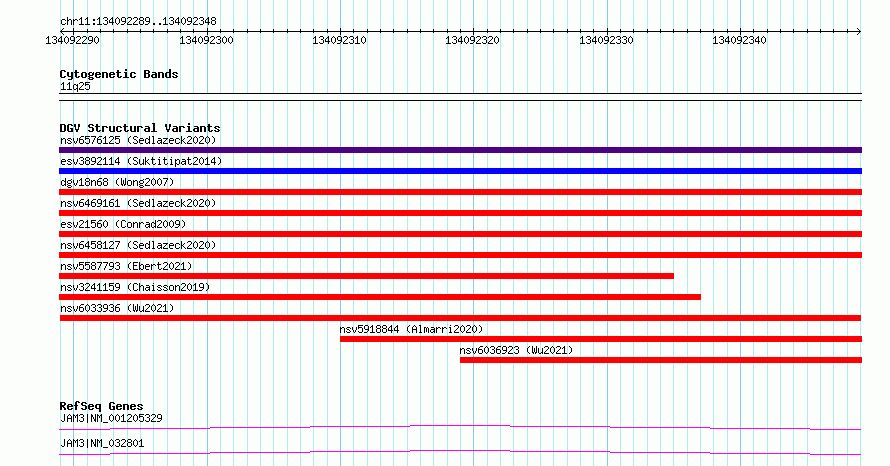The width and height of the screenshot is (890, 466).
Task: Click the nsv5918844 (Almarri2020) label
Action: 412,329
